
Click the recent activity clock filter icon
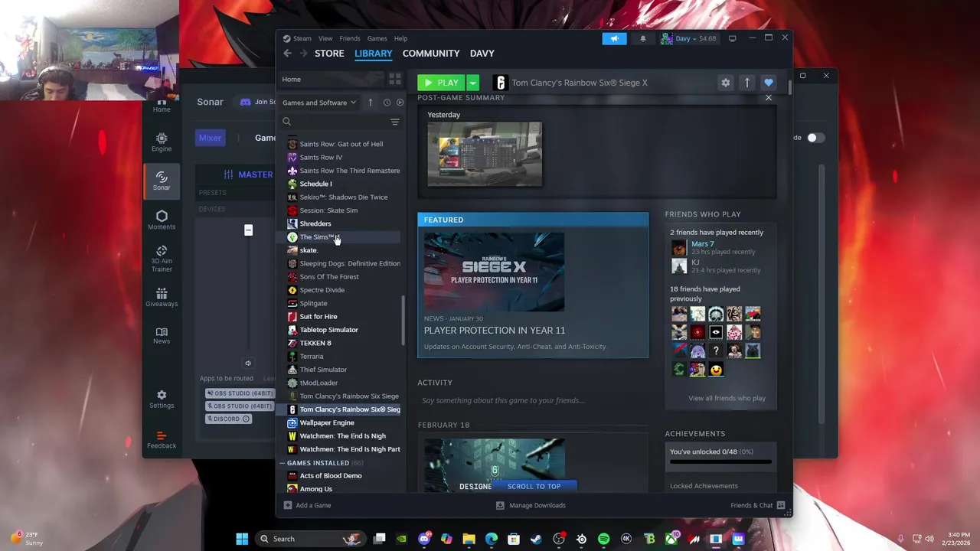click(x=387, y=103)
